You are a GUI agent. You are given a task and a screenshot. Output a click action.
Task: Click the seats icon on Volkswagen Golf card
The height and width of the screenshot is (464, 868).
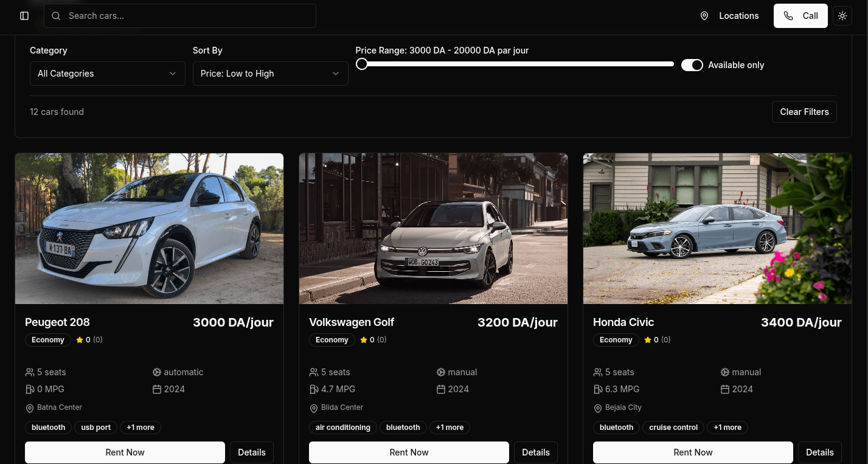[314, 372]
